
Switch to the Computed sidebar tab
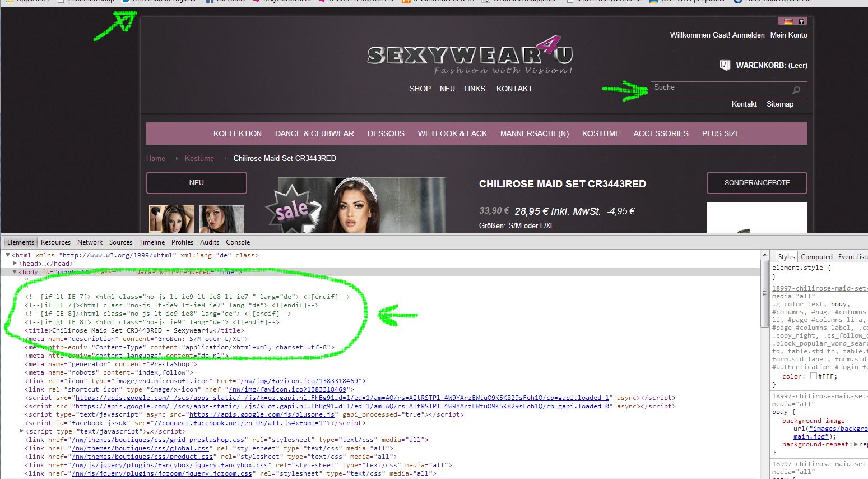click(x=816, y=257)
